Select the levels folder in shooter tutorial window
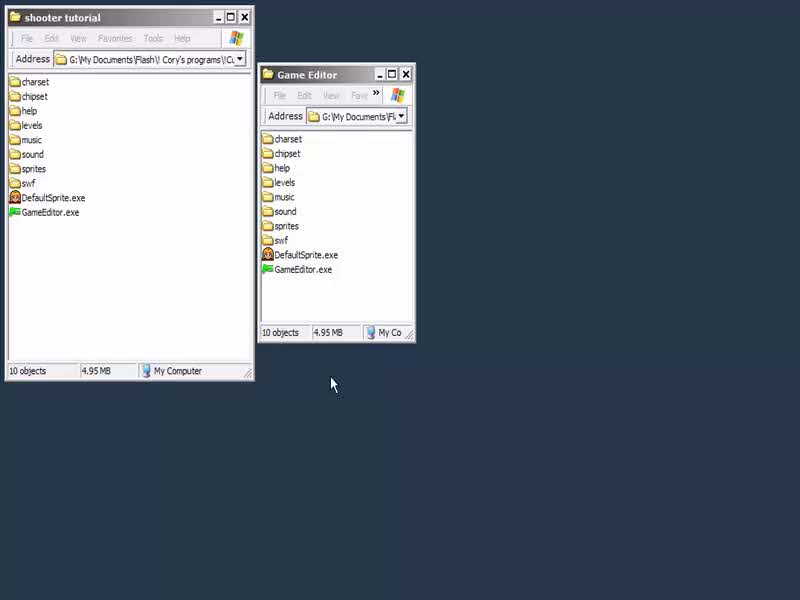Image resolution: width=800 pixels, height=600 pixels. pos(31,126)
